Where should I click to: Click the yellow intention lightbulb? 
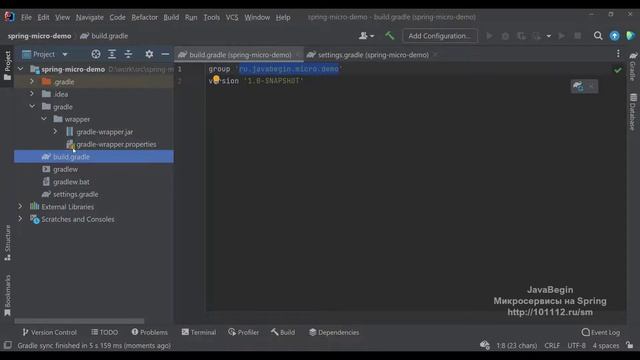216,79
